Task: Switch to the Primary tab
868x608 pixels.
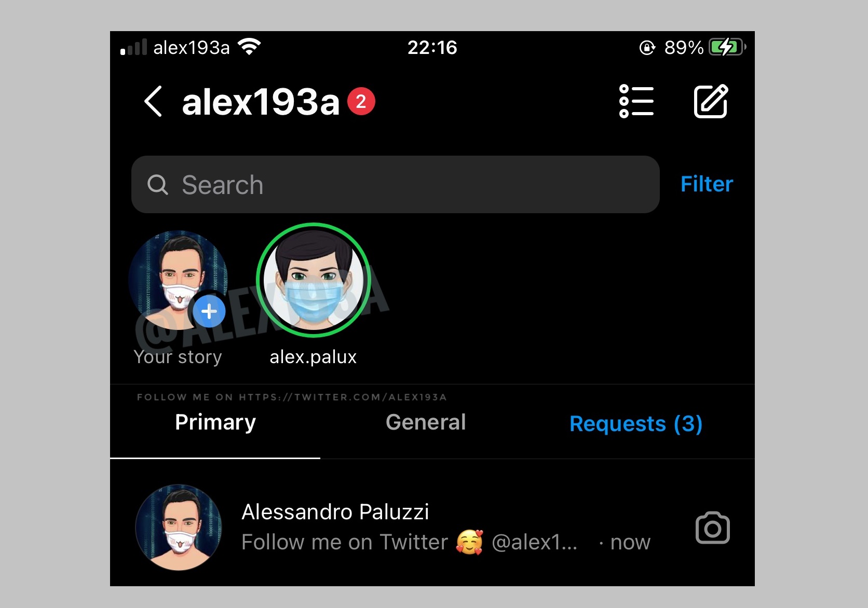Action: pos(215,422)
